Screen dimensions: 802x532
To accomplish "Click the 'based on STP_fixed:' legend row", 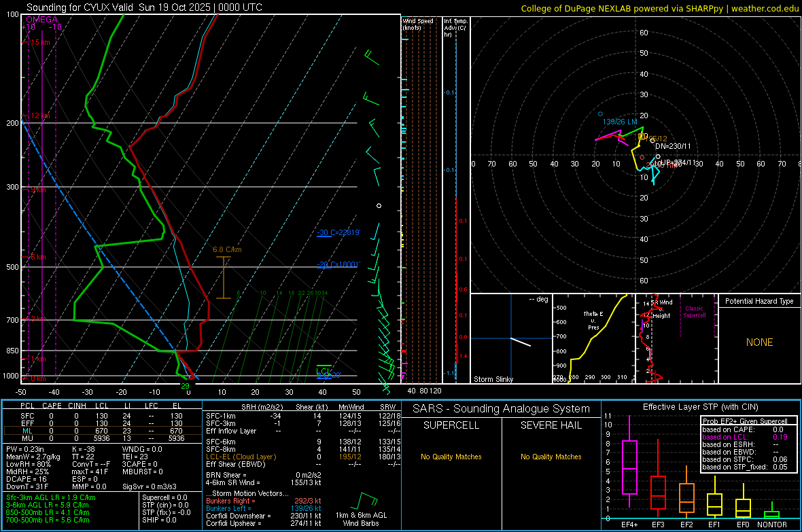I will pyautogui.click(x=745, y=467).
